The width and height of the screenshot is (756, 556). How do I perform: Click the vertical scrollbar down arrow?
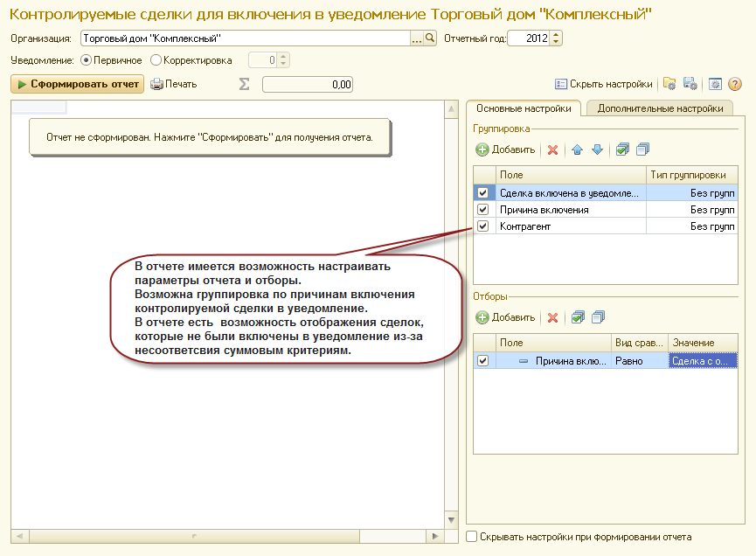coord(451,520)
